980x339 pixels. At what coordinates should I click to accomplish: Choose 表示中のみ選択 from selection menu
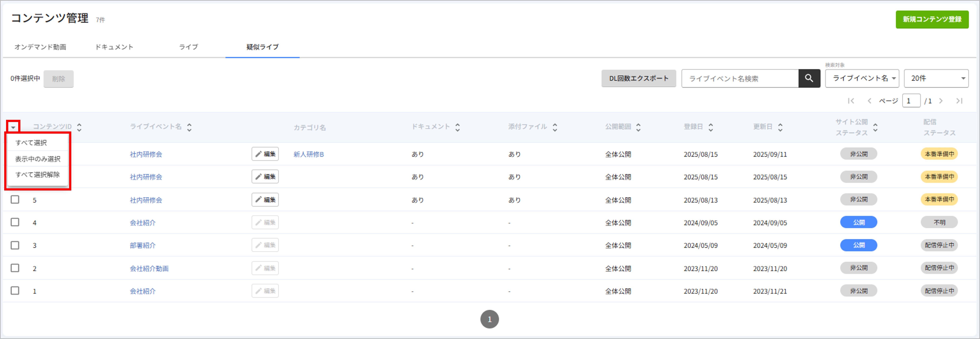coord(38,159)
